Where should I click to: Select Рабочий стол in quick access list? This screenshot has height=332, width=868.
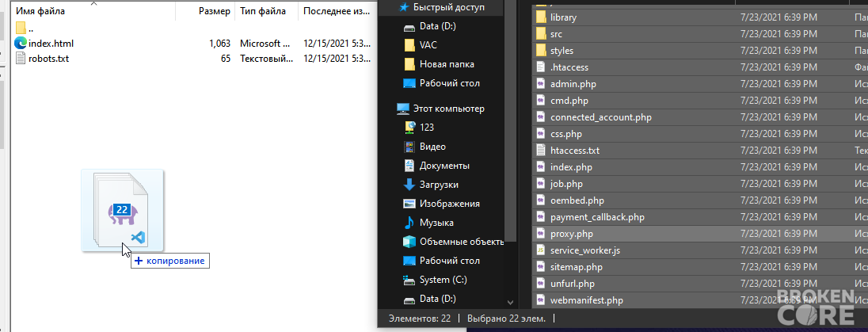[x=450, y=83]
